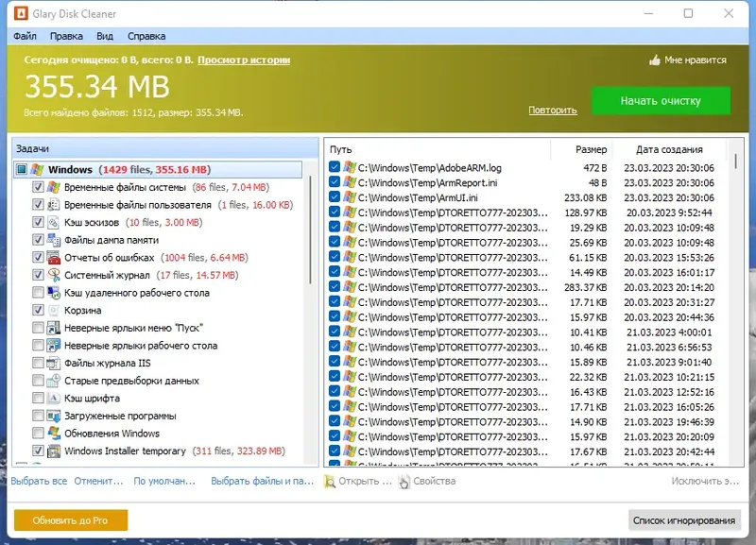The width and height of the screenshot is (756, 545).
Task: Sort by the Дата создания column header
Action: (669, 149)
